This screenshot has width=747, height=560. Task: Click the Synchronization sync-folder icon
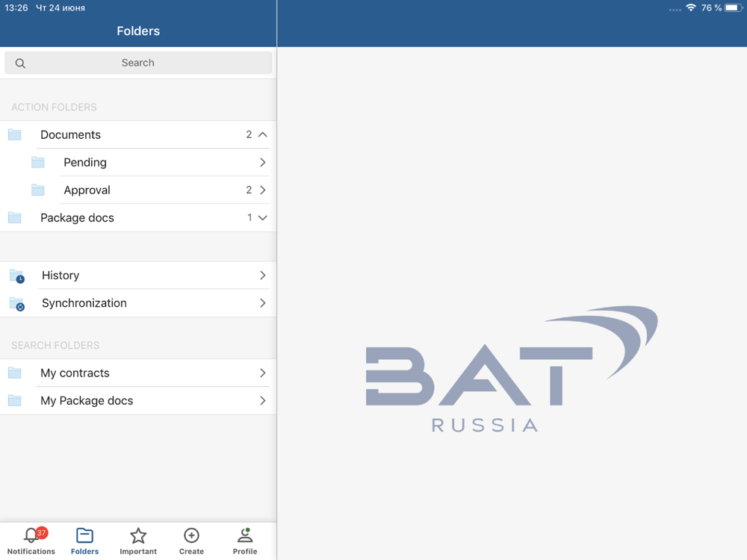[x=17, y=304]
